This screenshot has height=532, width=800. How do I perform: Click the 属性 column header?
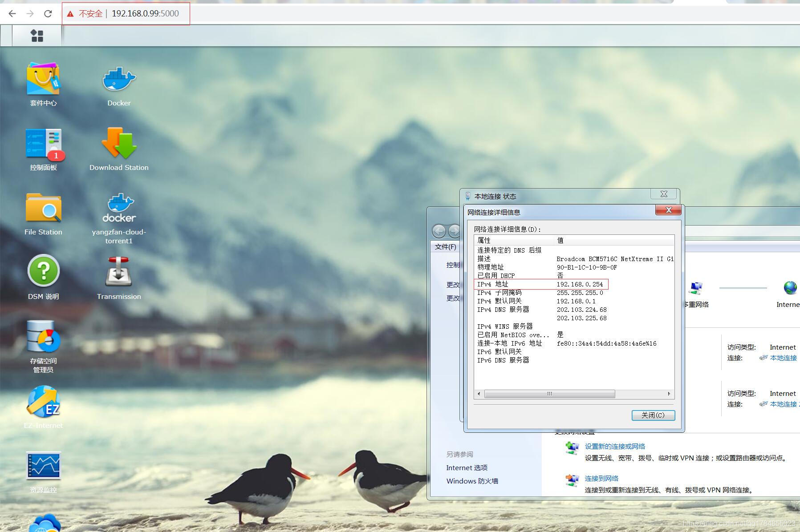tap(514, 240)
